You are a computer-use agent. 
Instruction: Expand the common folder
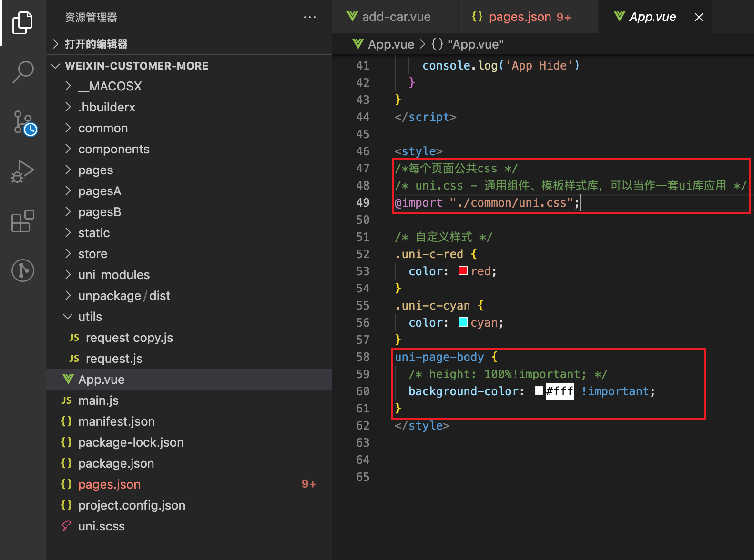[x=68, y=128]
